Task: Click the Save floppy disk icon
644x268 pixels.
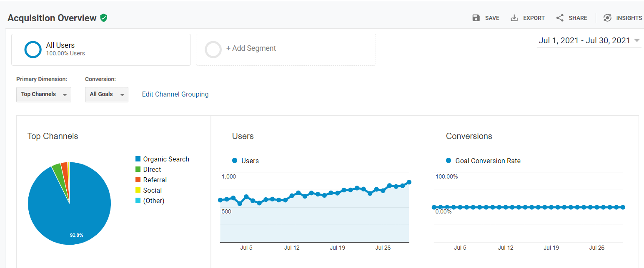Action: coord(476,18)
